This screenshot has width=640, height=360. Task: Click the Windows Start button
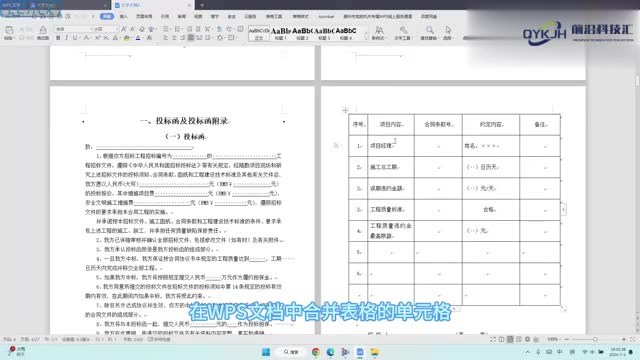tap(266, 352)
